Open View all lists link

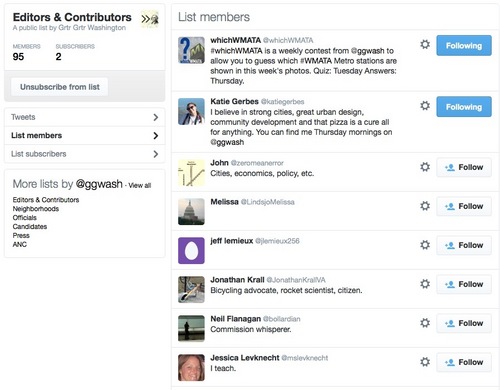(x=140, y=186)
